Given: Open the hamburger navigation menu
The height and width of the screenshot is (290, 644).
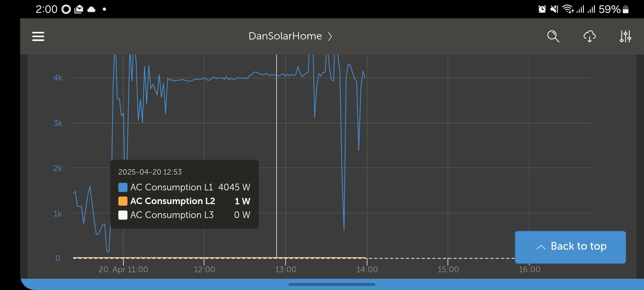Looking at the screenshot, I should click(x=38, y=37).
